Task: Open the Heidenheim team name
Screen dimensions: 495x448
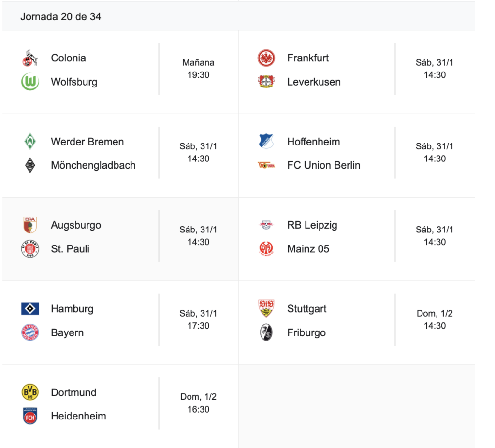Action: [78, 416]
